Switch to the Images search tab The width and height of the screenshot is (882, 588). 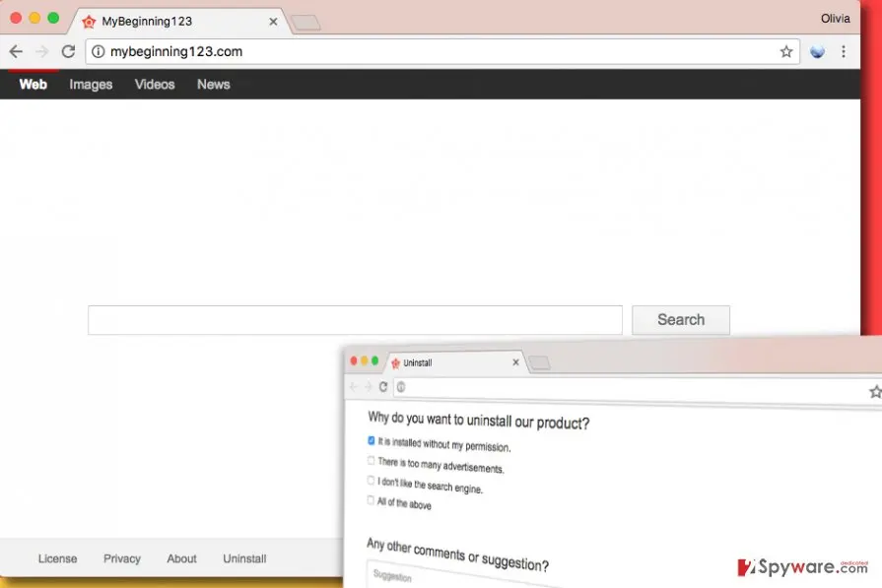click(91, 85)
